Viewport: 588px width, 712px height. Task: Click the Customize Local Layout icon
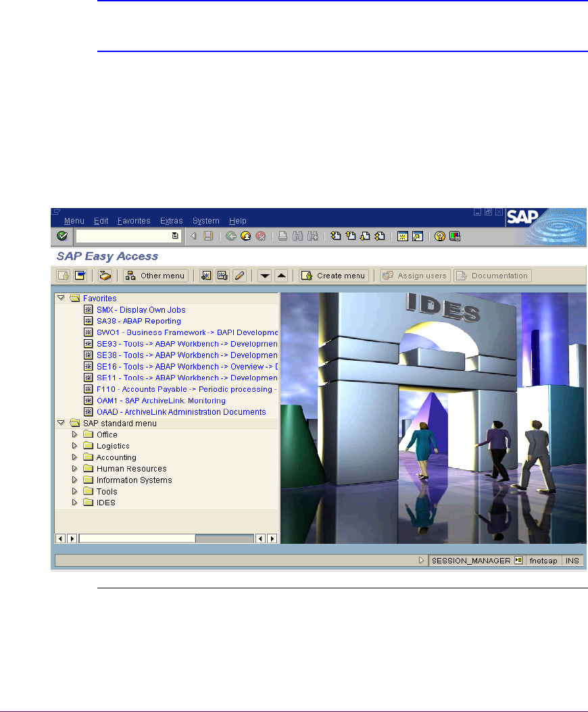(x=455, y=236)
